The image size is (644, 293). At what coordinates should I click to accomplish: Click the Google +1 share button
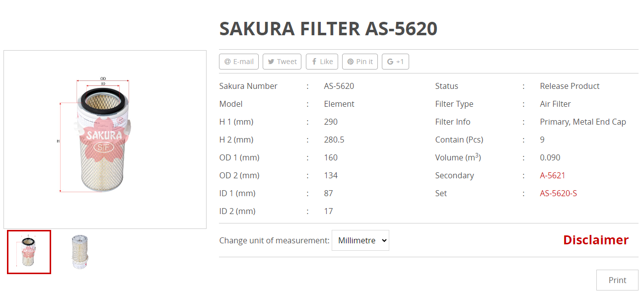(395, 62)
